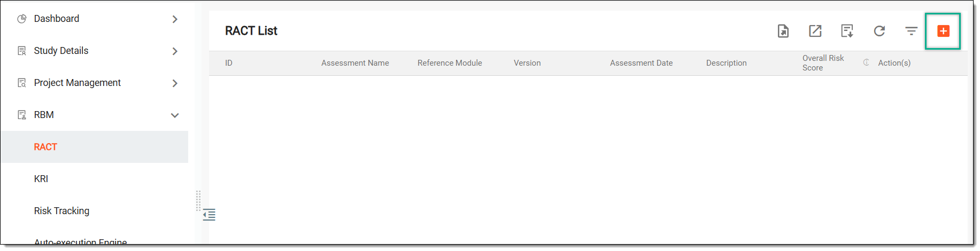Expand the Dashboard menu chevron
980x251 pixels.
(x=175, y=19)
